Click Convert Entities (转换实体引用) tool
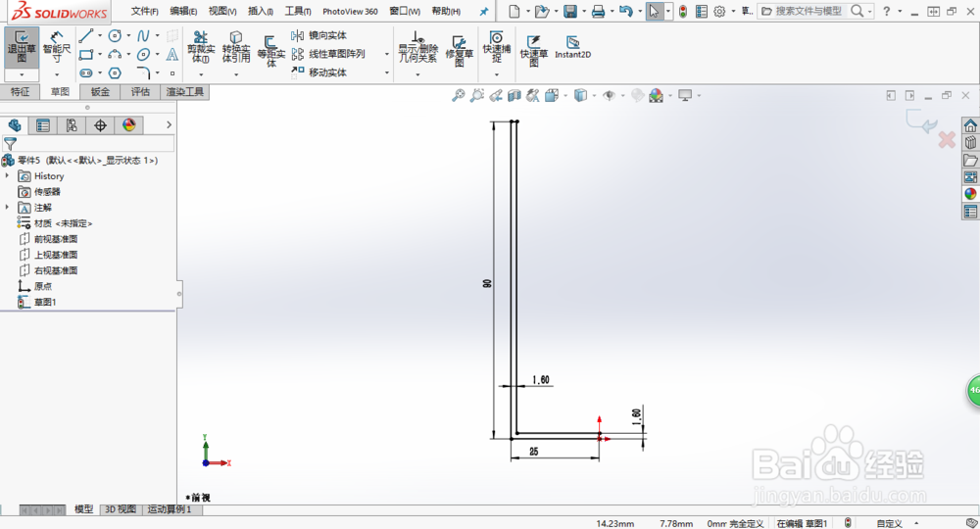The image size is (980, 529). [235, 47]
